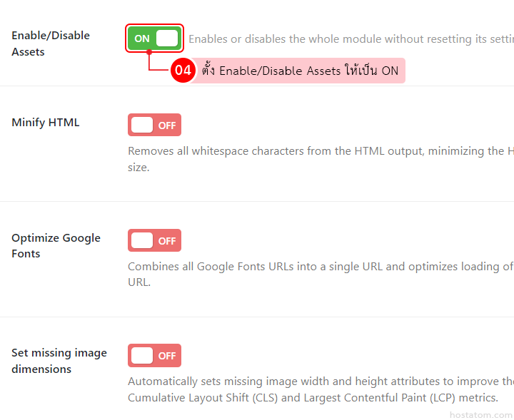This screenshot has width=514, height=420.
Task: Click white knob on the green ON switch
Action: 167,39
